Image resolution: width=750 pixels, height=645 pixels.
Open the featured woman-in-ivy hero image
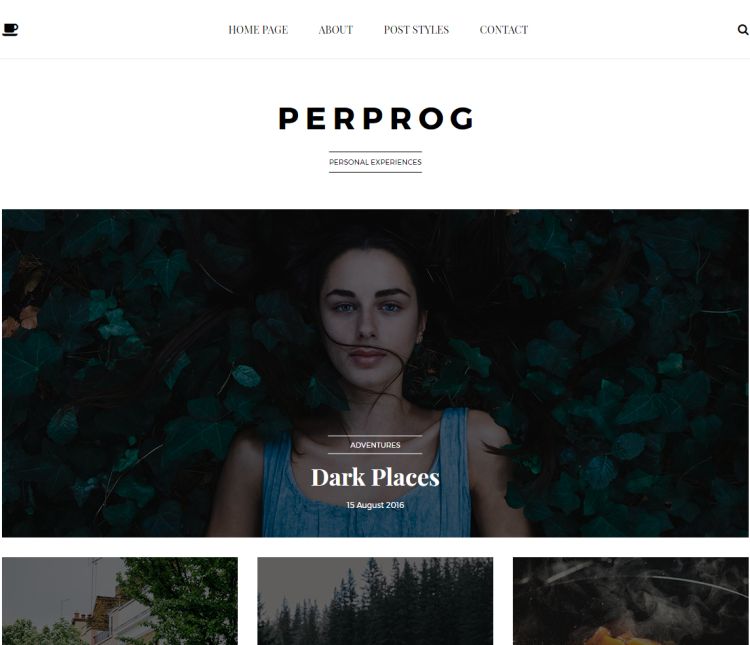[375, 373]
